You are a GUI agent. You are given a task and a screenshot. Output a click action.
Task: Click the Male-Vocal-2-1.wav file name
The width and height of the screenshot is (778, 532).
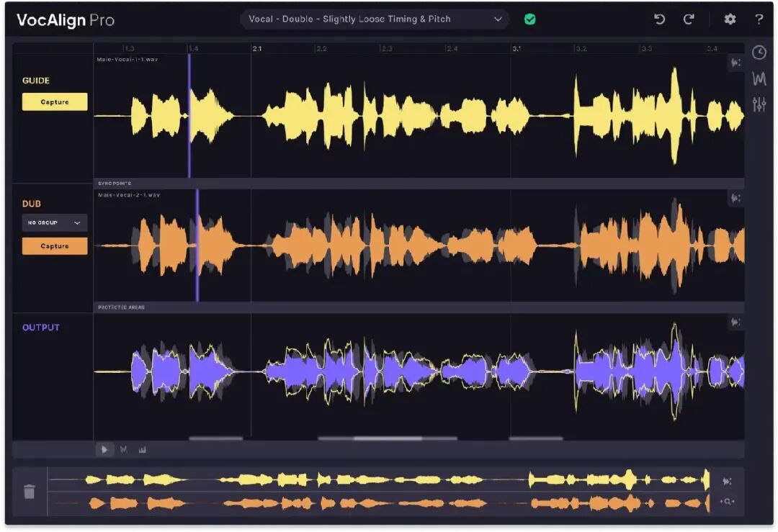128,195
